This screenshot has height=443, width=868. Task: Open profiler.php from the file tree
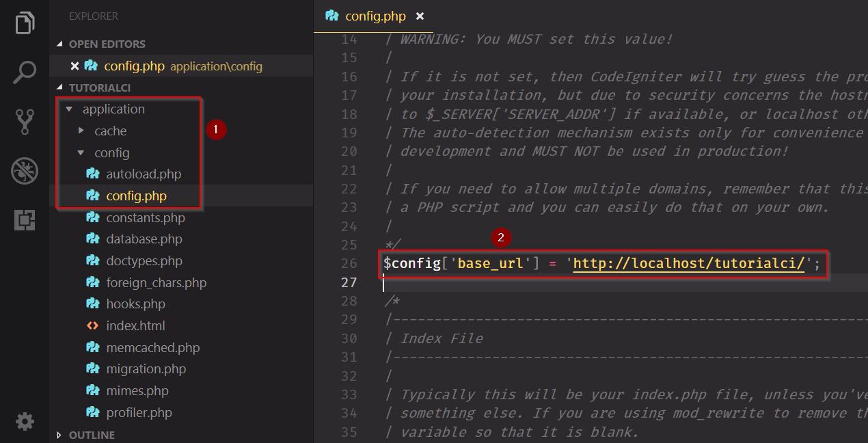pos(139,412)
